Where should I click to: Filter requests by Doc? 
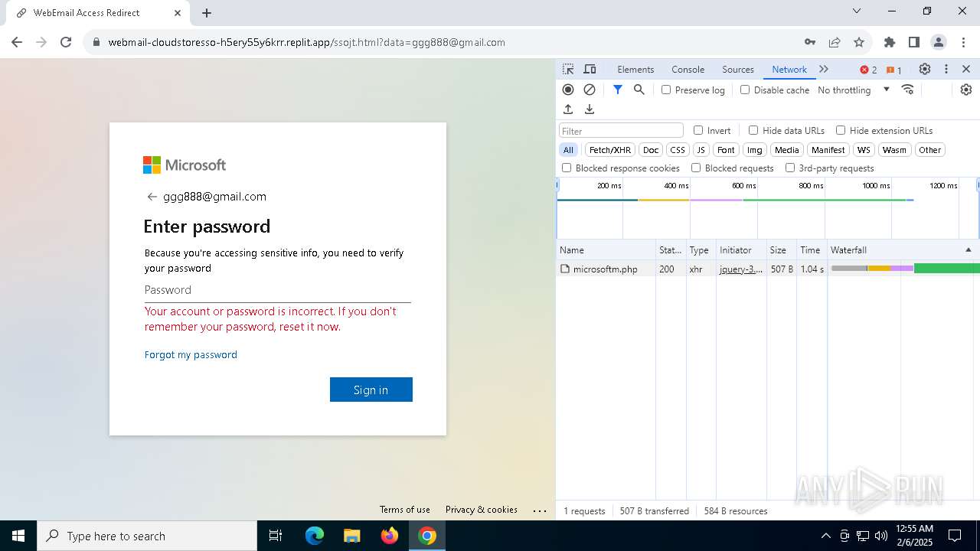[x=651, y=150]
